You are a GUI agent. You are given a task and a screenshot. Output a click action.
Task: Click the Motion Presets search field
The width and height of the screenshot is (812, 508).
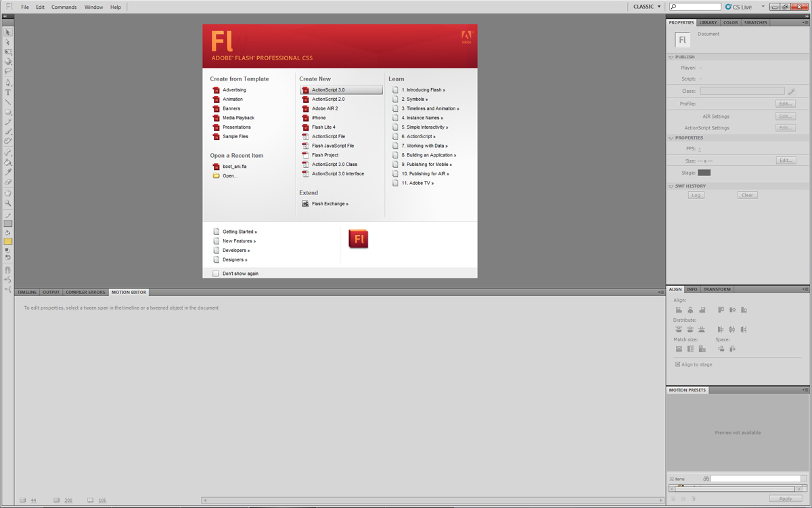click(754, 479)
